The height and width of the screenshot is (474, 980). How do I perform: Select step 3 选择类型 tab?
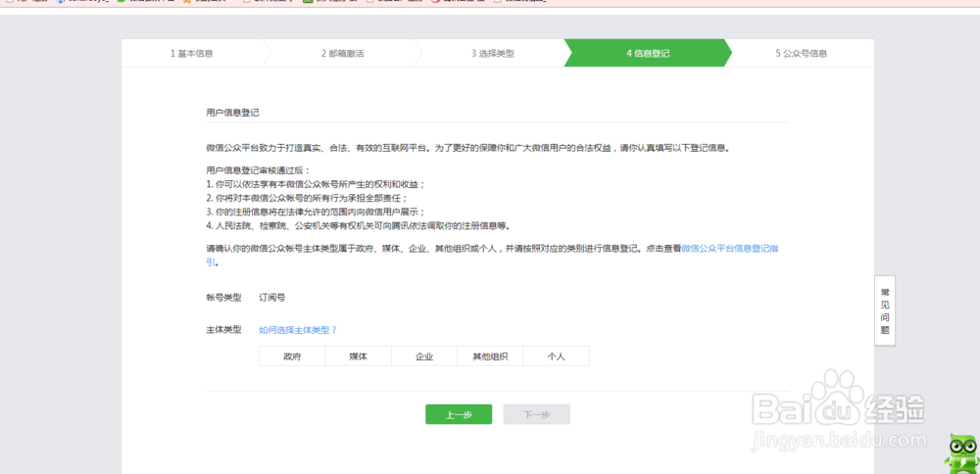click(493, 53)
